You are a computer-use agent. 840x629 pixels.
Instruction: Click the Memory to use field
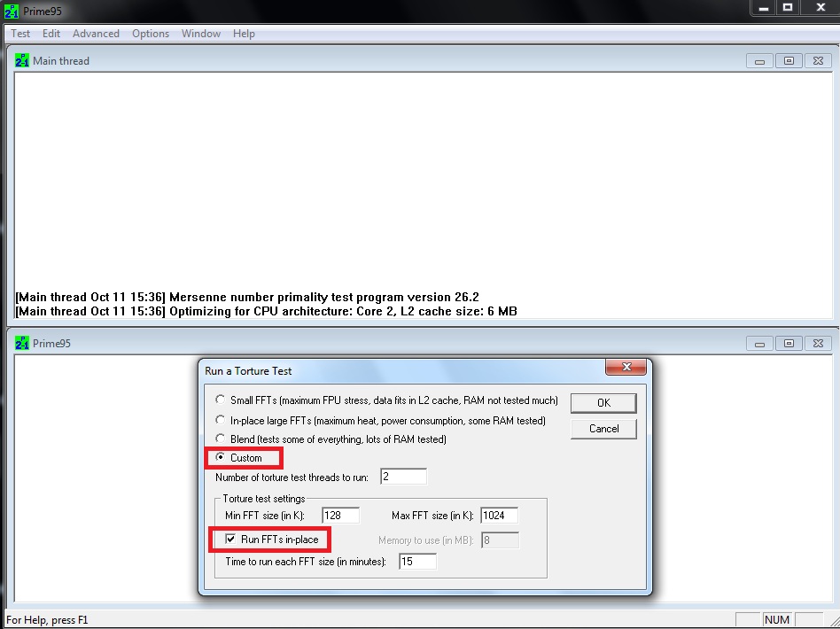tap(500, 540)
